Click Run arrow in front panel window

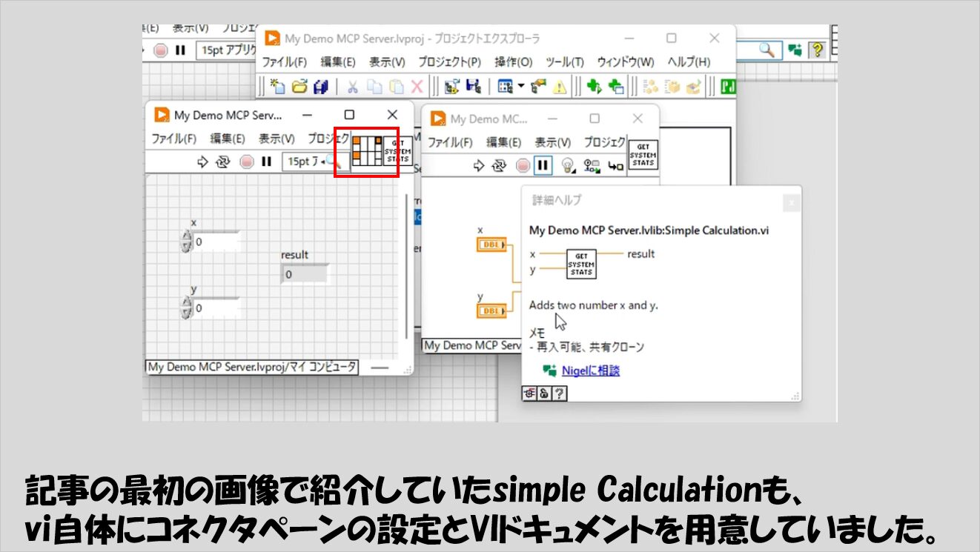point(203,162)
